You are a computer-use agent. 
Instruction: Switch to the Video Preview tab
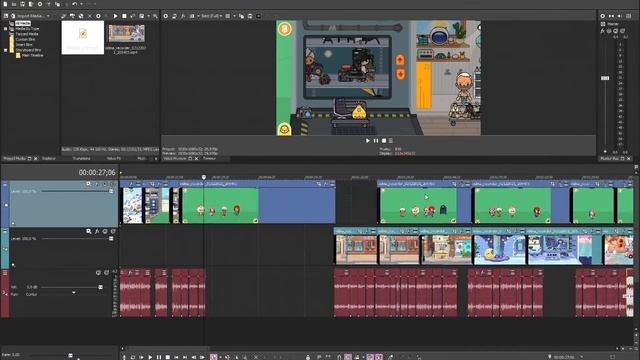point(175,158)
